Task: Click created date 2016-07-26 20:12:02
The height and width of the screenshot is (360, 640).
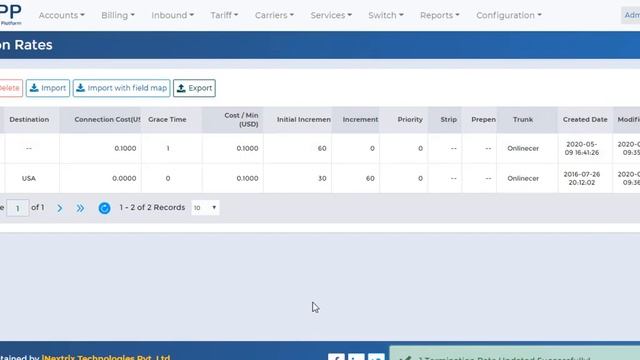Action: (582, 178)
